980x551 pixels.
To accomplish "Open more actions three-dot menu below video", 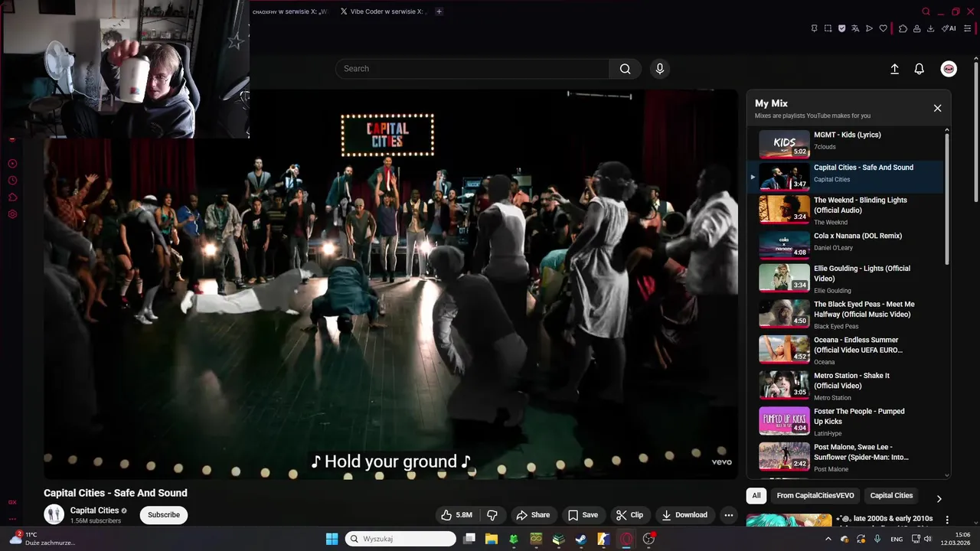I will click(x=728, y=515).
